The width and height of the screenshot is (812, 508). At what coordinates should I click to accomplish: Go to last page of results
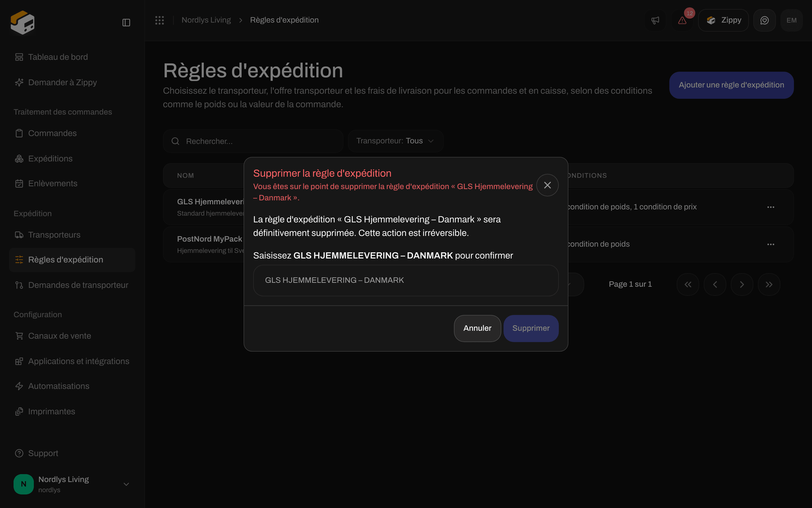tap(769, 284)
